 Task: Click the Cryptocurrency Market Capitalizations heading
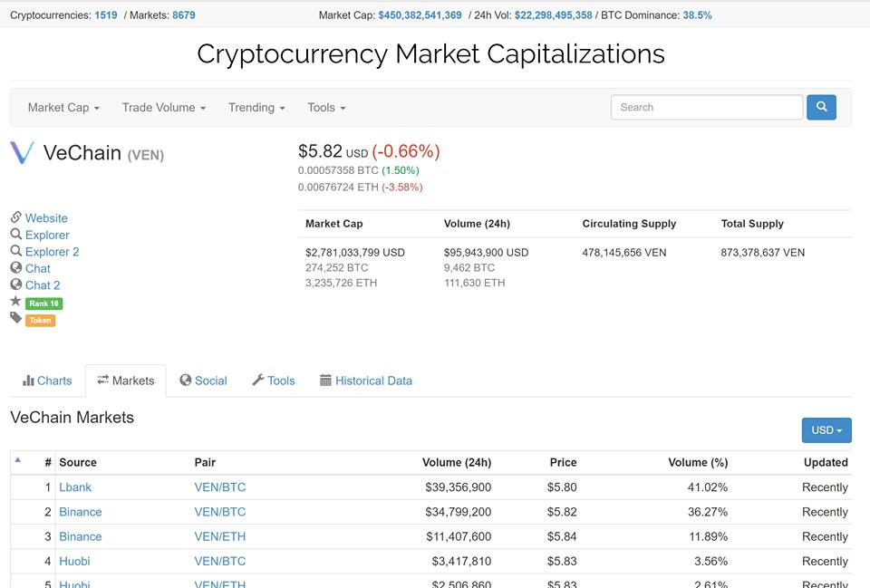(430, 54)
